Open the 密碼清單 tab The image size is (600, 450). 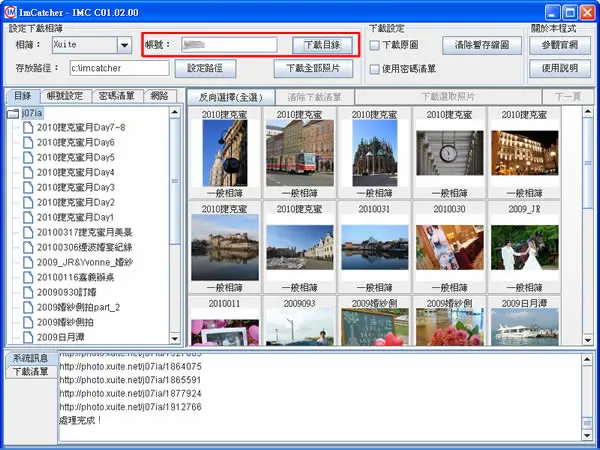pyautogui.click(x=117, y=96)
